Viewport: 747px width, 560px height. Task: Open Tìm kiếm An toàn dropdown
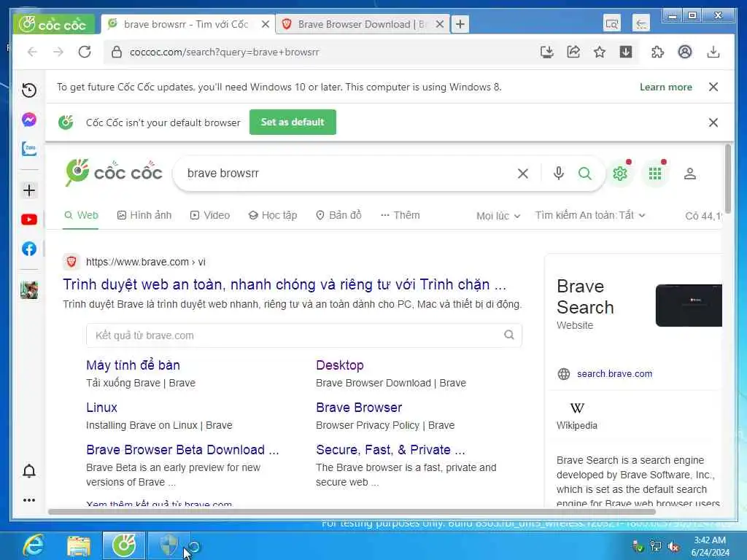pos(589,215)
